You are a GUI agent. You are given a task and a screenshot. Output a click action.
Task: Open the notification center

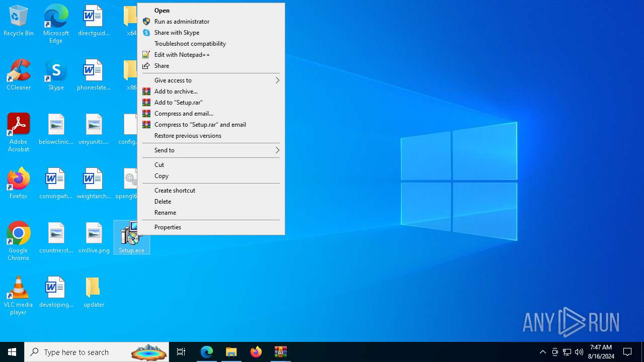(627, 352)
